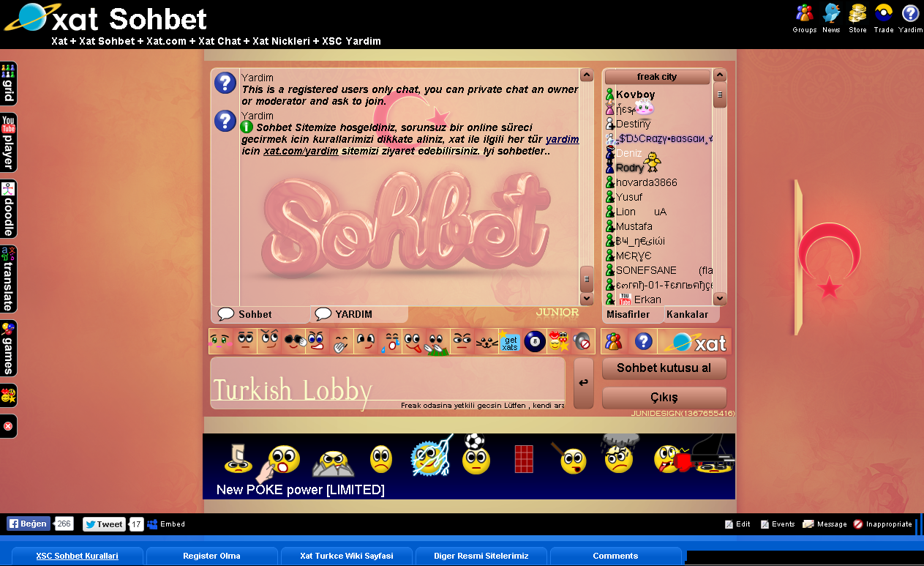This screenshot has width=924, height=566.
Task: Open the grid sidebar tab
Action: pos(8,83)
